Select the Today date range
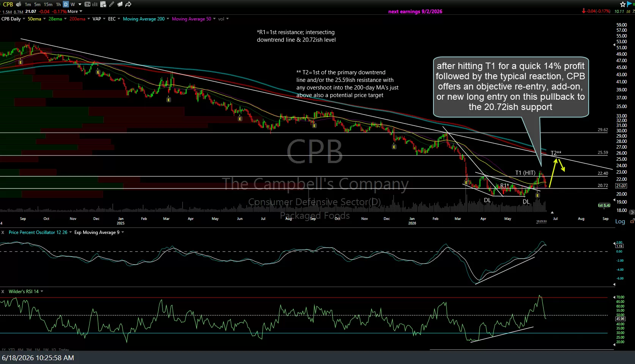Viewport: 635px width, 364px height. [64, 350]
